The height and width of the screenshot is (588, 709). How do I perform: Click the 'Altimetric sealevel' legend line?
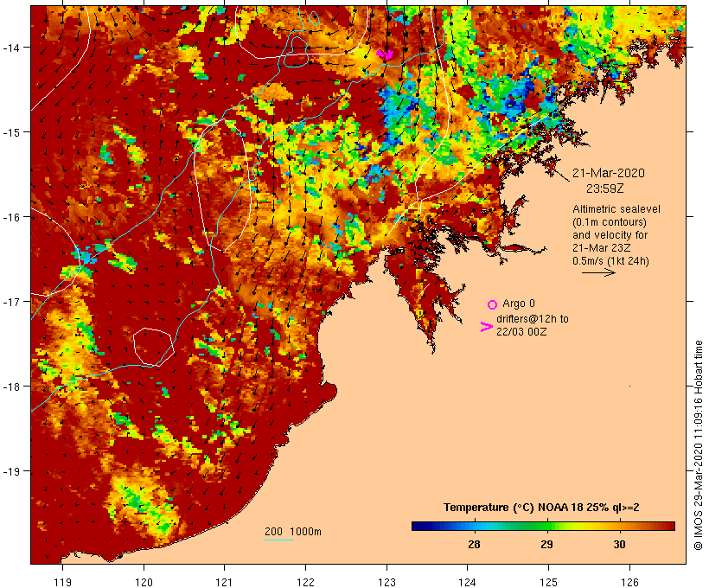click(x=616, y=209)
